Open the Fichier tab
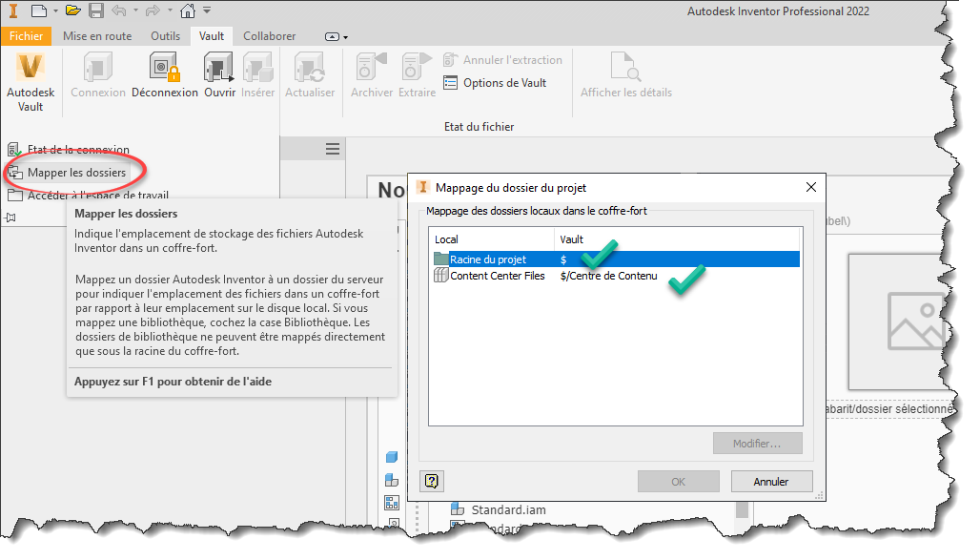Viewport: 980px width, 560px height. coord(27,36)
